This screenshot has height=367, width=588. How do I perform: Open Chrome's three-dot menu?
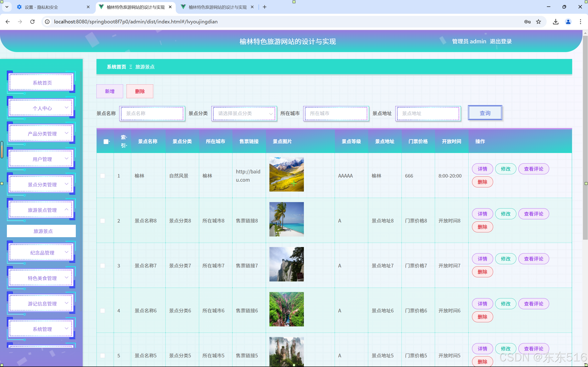580,22
